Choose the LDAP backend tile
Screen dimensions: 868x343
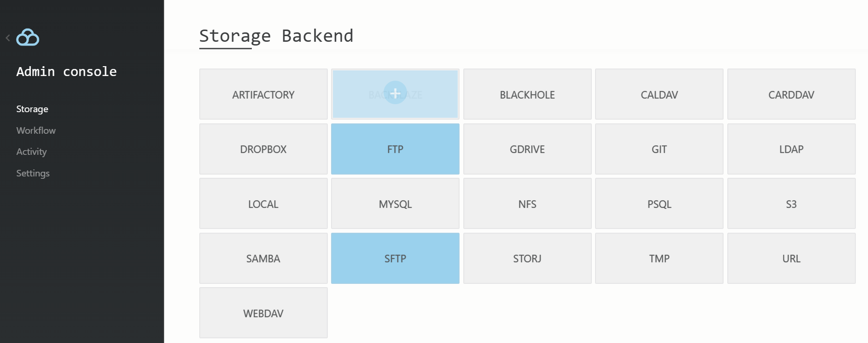[791, 149]
